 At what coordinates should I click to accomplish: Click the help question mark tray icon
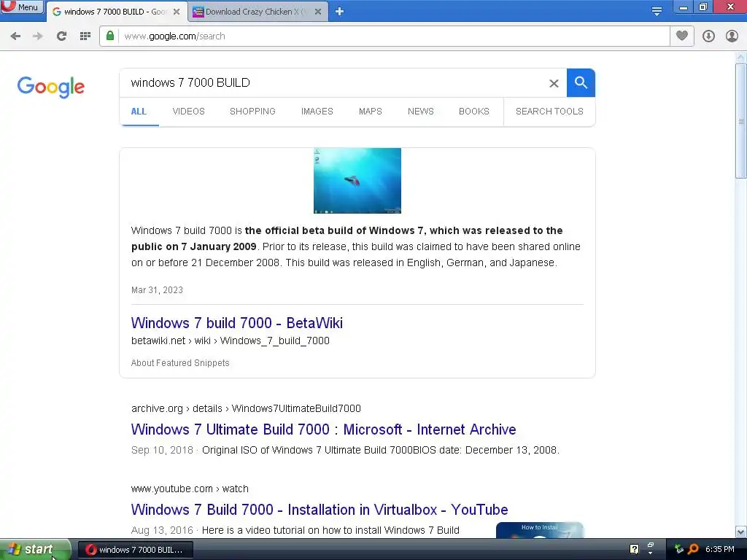(634, 549)
